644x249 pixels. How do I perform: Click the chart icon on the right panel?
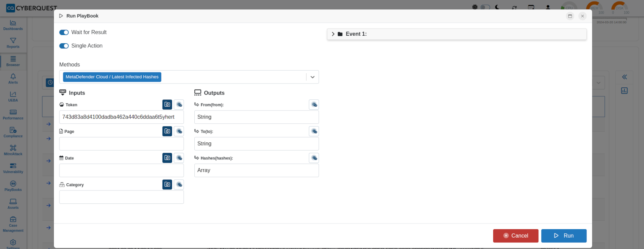click(624, 91)
